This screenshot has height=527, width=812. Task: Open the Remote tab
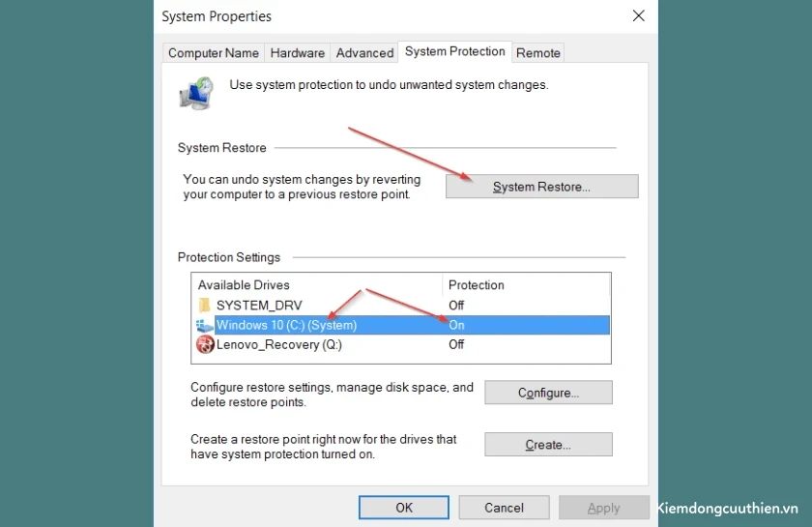[538, 53]
